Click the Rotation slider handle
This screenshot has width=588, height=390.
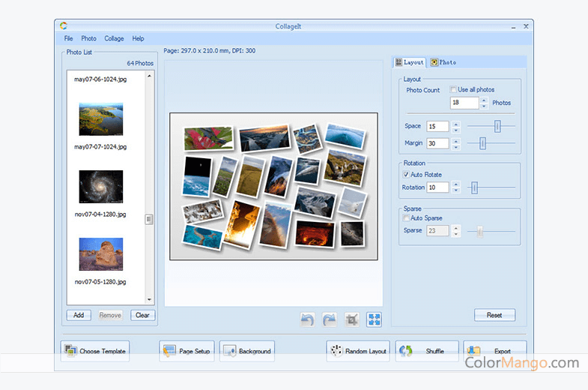[x=474, y=187]
